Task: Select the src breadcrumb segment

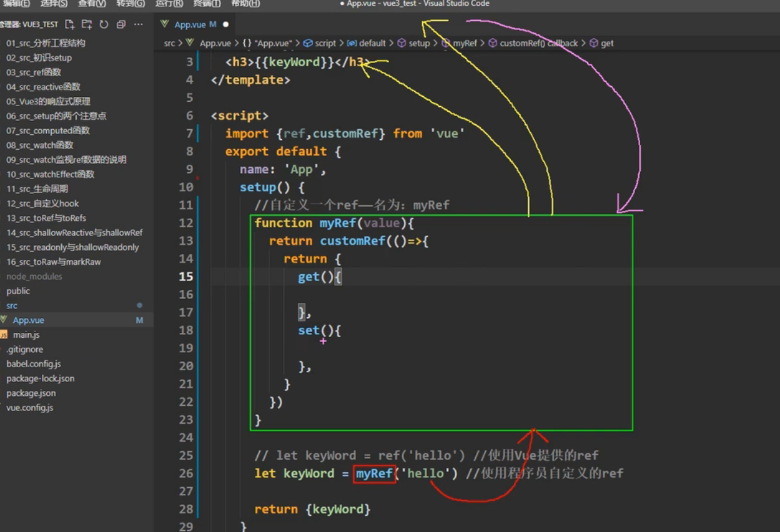Action: point(169,43)
